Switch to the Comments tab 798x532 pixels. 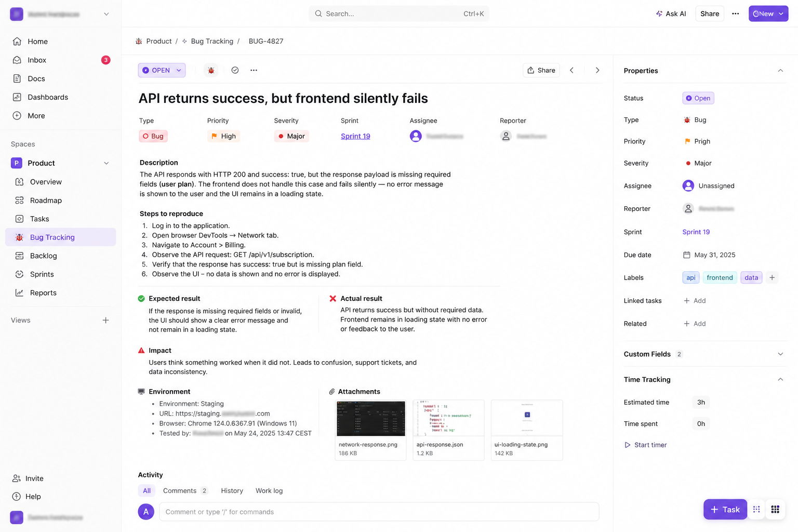[x=185, y=491]
